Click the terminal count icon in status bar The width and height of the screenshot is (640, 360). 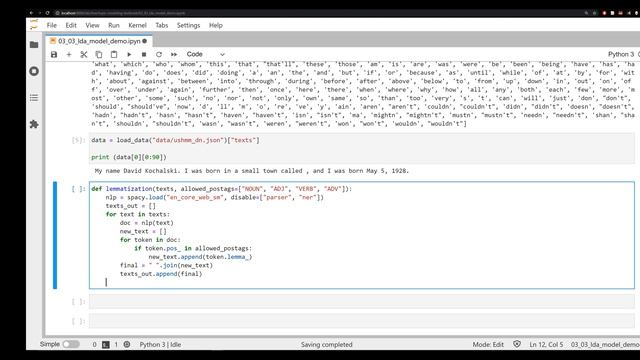click(x=105, y=344)
